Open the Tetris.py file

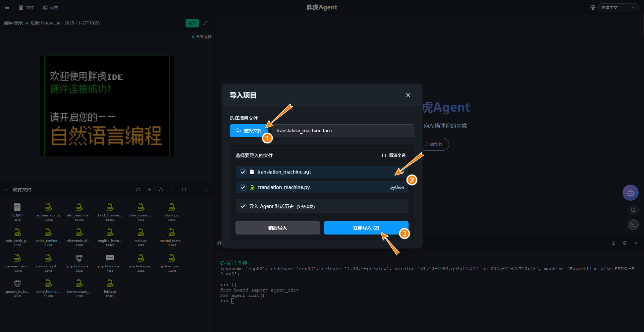coord(110,286)
